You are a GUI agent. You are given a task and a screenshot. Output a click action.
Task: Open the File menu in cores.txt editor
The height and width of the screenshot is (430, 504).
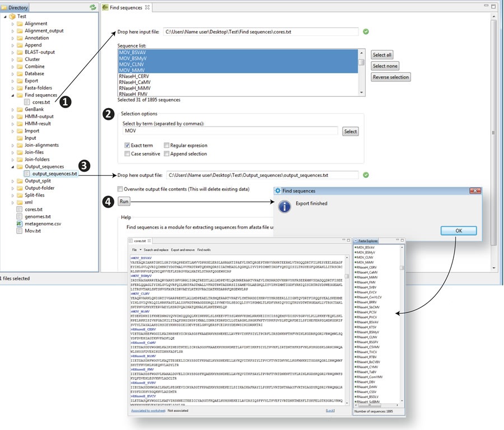coord(134,249)
